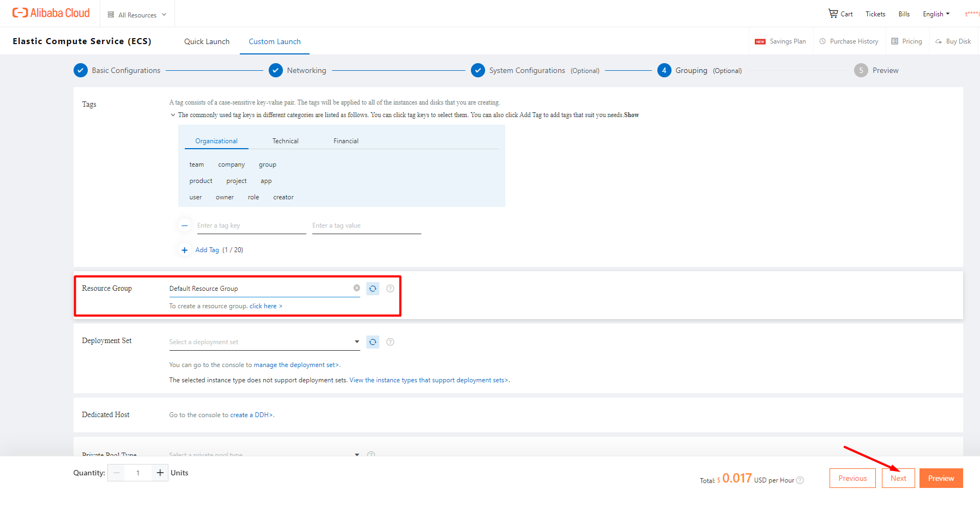Increase Quantity with the plus stepper
The width and height of the screenshot is (980, 507).
pos(160,473)
